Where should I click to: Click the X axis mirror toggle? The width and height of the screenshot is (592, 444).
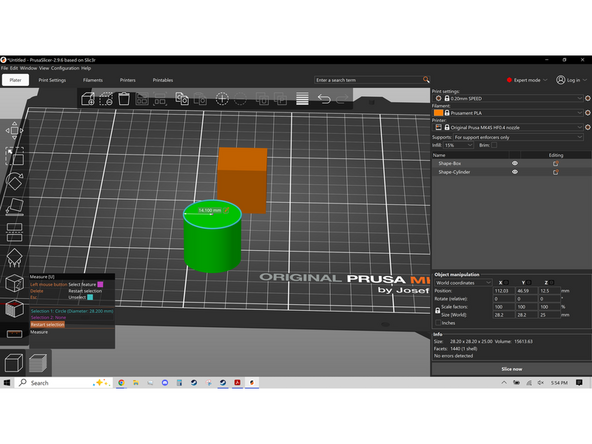(x=506, y=282)
